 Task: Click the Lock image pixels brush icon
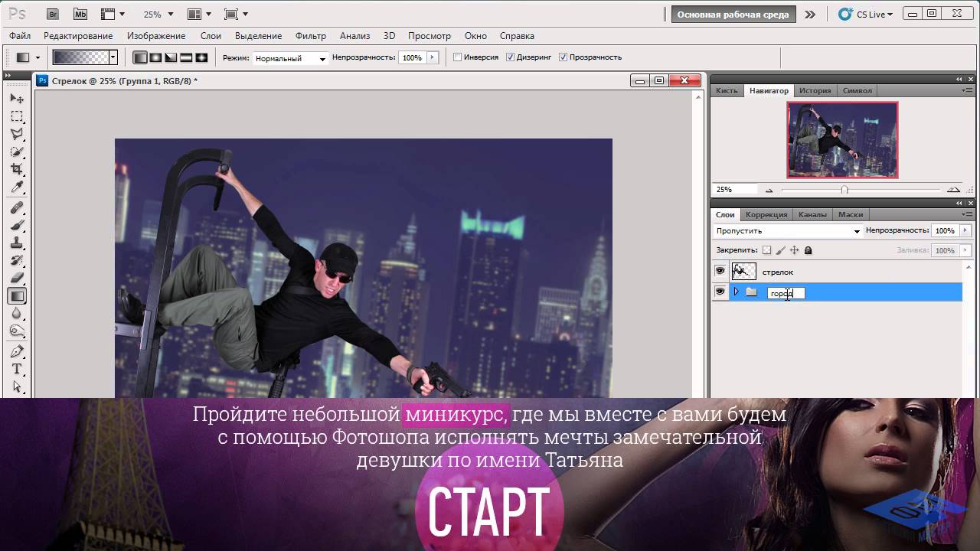click(781, 250)
